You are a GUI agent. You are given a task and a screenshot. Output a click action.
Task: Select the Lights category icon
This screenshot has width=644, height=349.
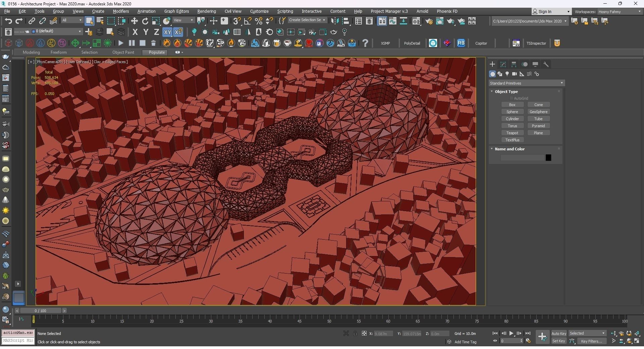click(507, 74)
